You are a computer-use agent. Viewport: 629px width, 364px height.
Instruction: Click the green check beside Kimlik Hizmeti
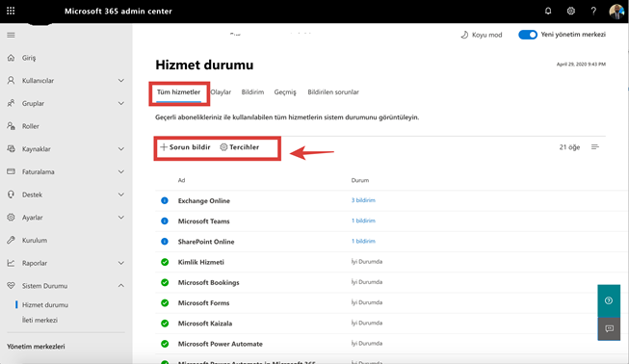(x=165, y=262)
